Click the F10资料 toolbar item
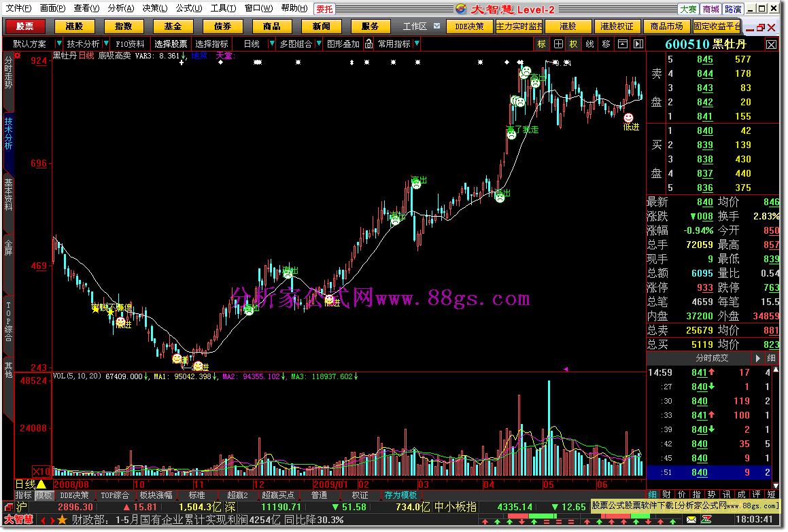 coord(130,44)
